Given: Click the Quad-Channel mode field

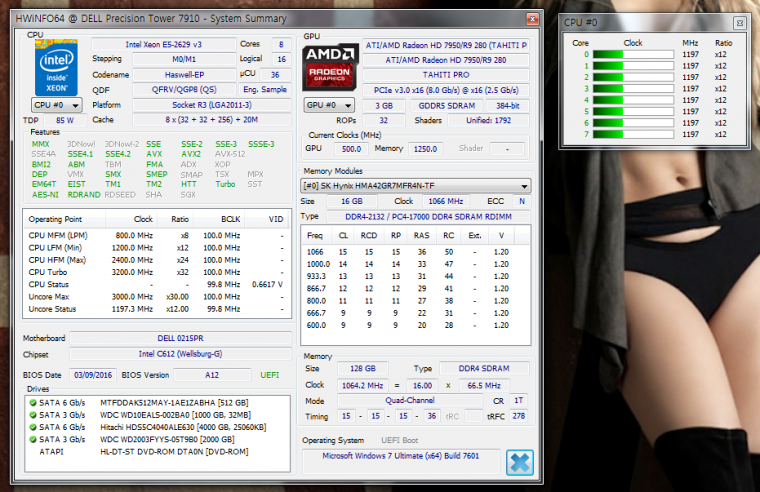Looking at the screenshot, I should (410, 400).
